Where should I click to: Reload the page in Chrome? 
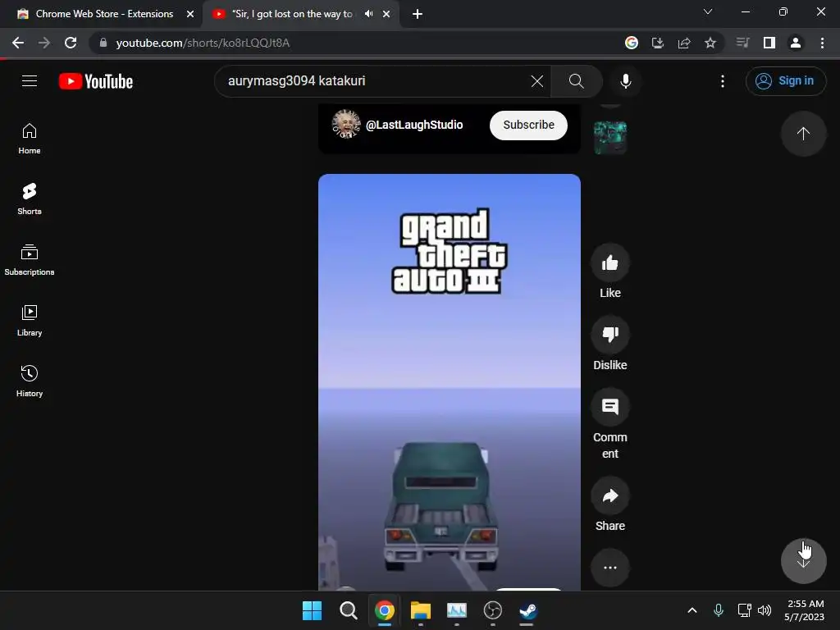[71, 43]
